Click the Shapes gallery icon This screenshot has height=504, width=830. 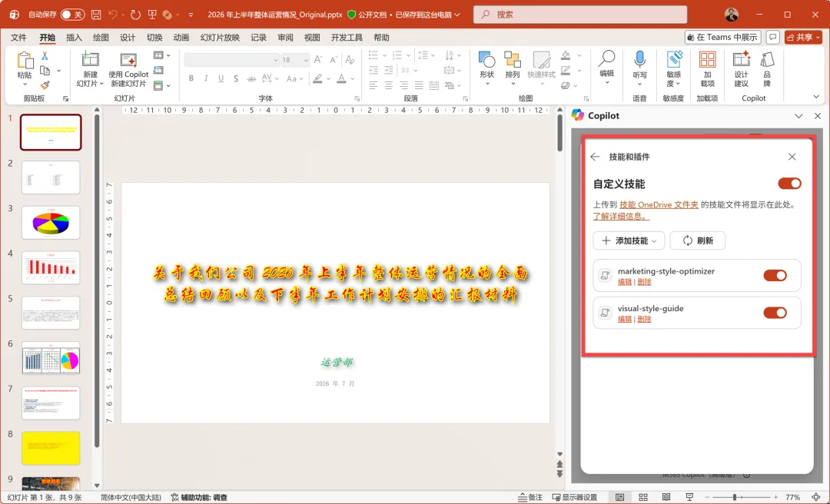[x=486, y=61]
